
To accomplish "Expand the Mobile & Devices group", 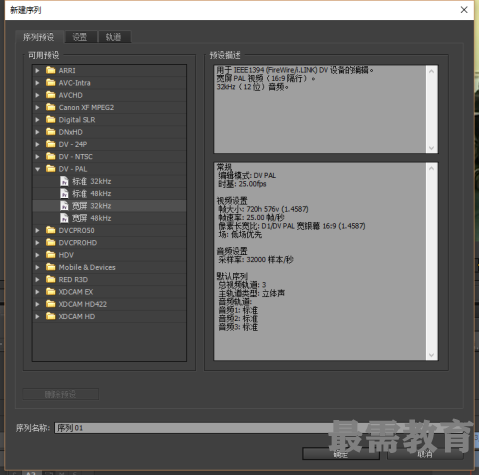I will pyautogui.click(x=37, y=268).
